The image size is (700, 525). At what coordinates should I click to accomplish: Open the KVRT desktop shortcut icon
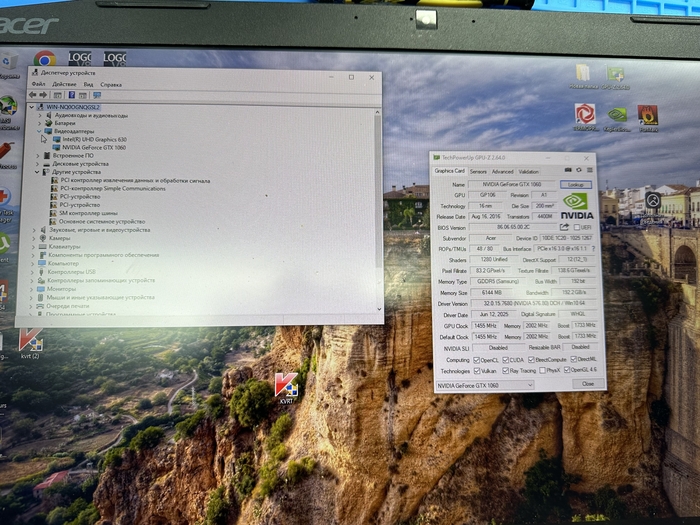click(x=286, y=388)
